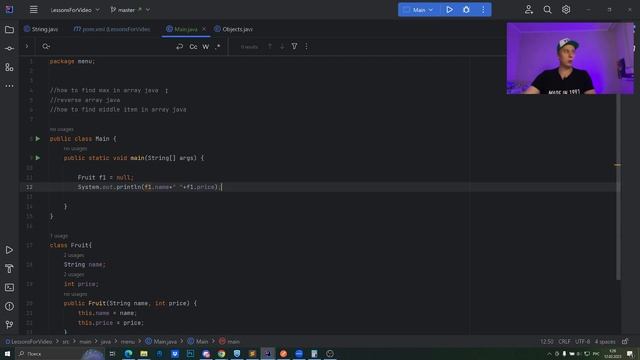The image size is (640, 360).
Task: Show more tool windows ellipsis
Action: click(9, 86)
